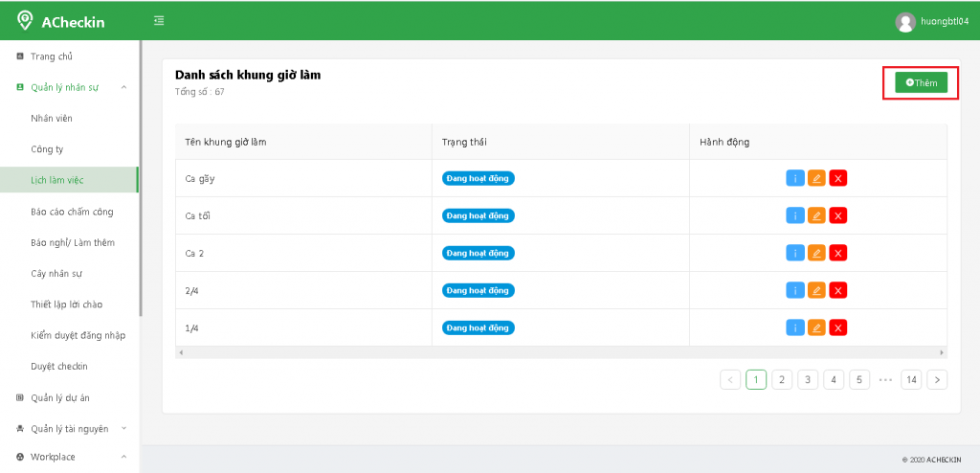Edit the Ca gãy shift
This screenshot has width=980, height=473.
tap(816, 178)
